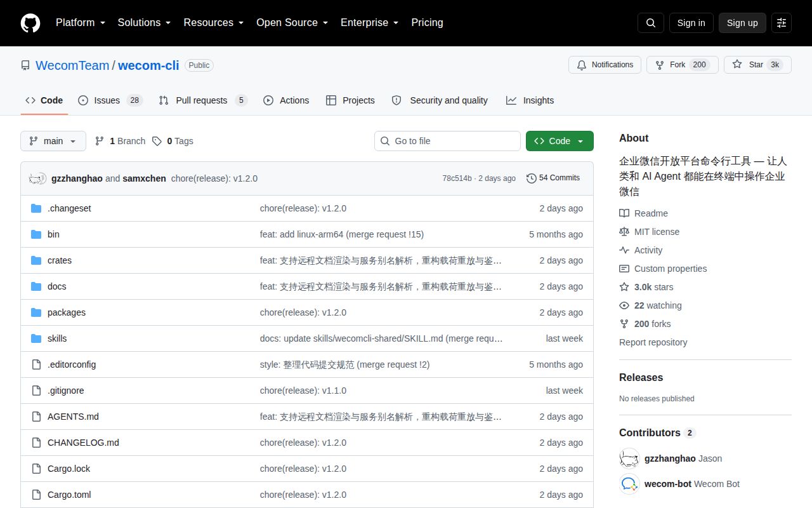This screenshot has height=508, width=812.
Task: Switch to the Projects tab
Action: pos(350,100)
